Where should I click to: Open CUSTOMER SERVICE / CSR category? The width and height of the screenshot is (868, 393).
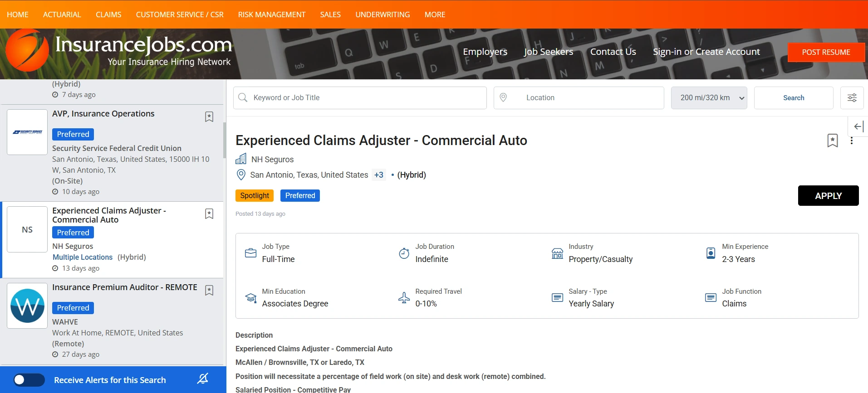[180, 15]
